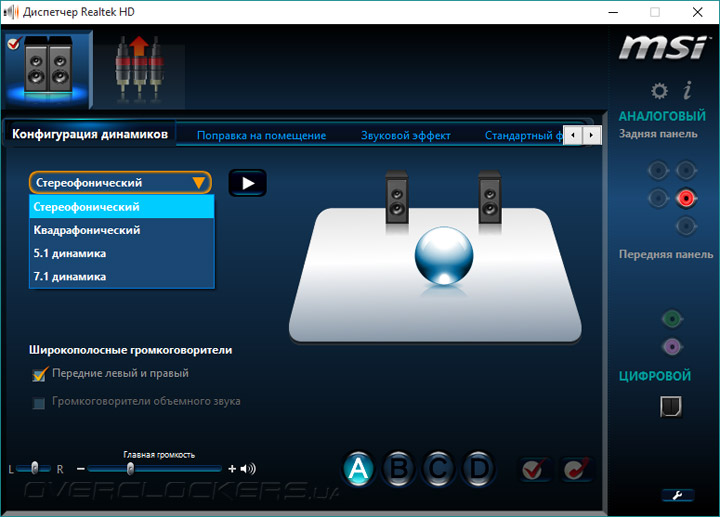The image size is (720, 517).
Task: Select sound preset A
Action: point(358,469)
